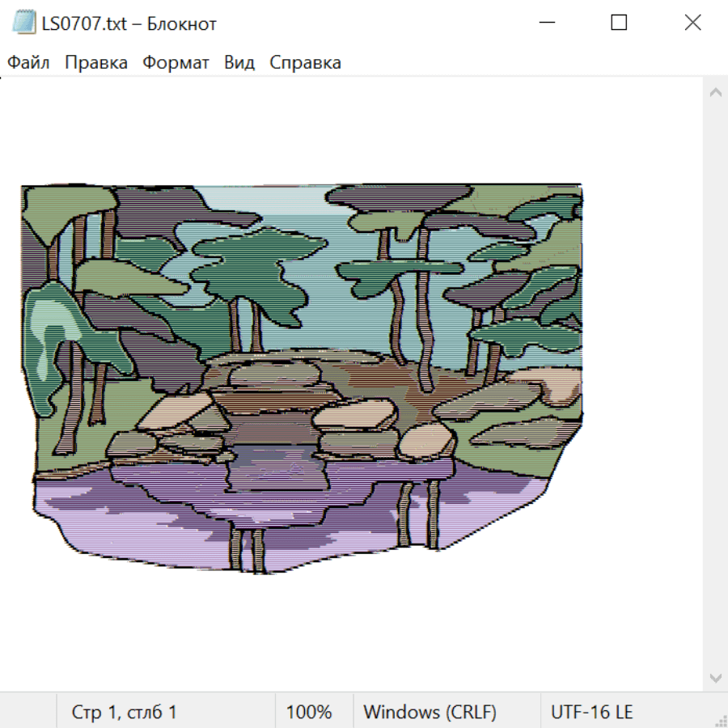Click the scrollbar up arrow
The height and width of the screenshot is (728, 728).
coord(715,93)
